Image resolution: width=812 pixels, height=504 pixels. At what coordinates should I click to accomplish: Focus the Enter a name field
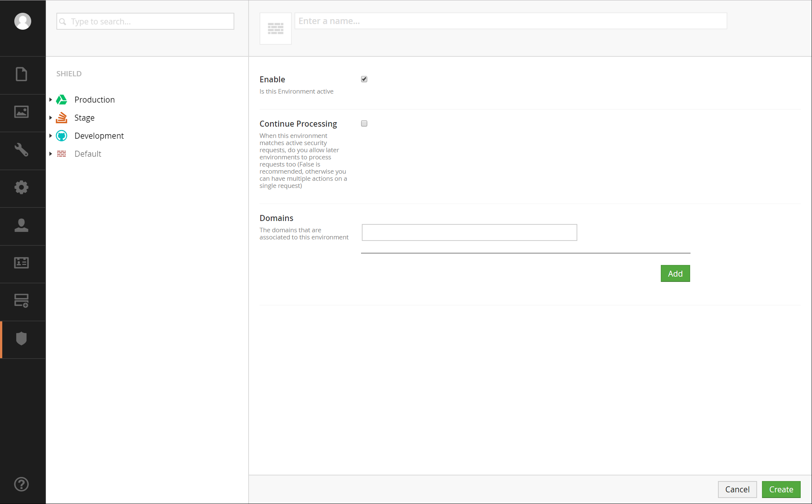tap(511, 21)
